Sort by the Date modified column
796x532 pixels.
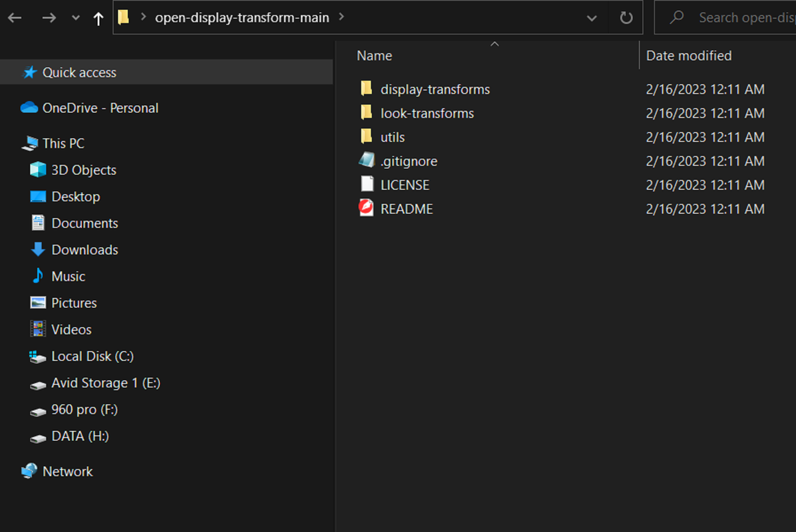point(688,56)
